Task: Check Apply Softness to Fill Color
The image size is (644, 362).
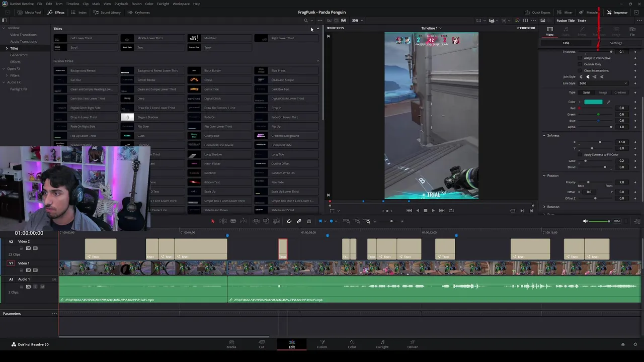Action: click(580, 155)
